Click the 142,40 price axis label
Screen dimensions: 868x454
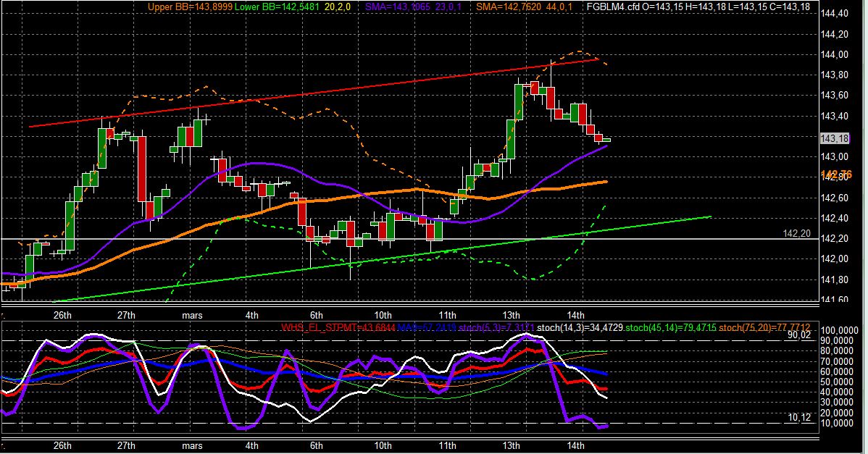pyautogui.click(x=834, y=219)
